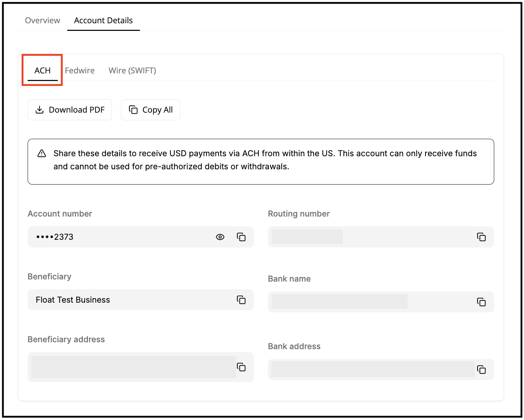
Task: Copy the account number
Action: [241, 237]
